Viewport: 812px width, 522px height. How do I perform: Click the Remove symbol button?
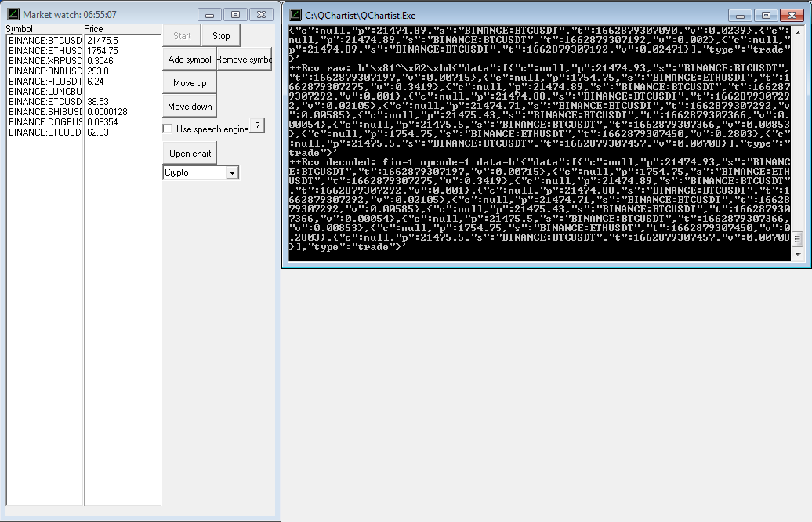244,60
